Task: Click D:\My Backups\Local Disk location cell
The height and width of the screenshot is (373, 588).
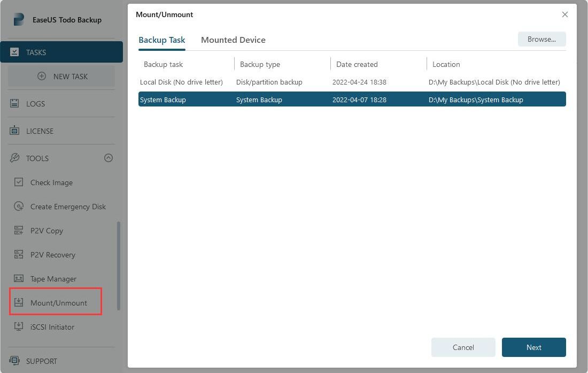Action: click(494, 82)
